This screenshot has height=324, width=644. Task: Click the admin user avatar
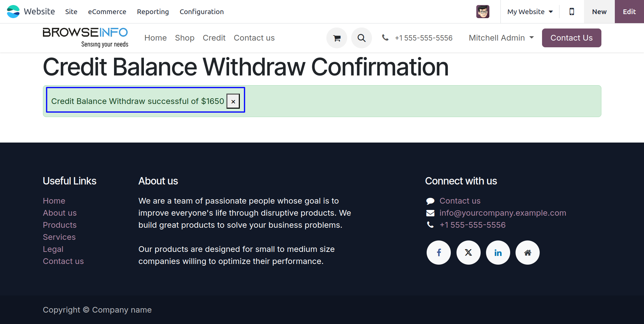(483, 12)
